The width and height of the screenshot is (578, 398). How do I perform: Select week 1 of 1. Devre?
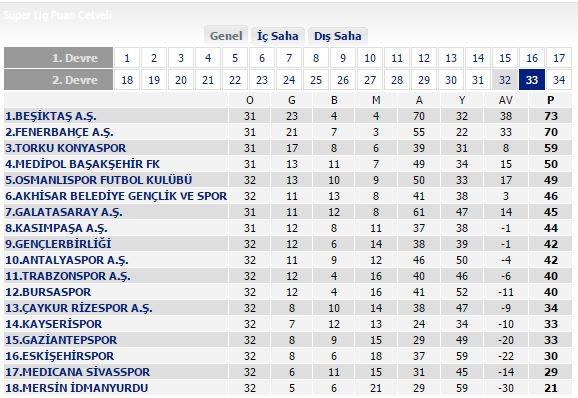click(x=127, y=58)
